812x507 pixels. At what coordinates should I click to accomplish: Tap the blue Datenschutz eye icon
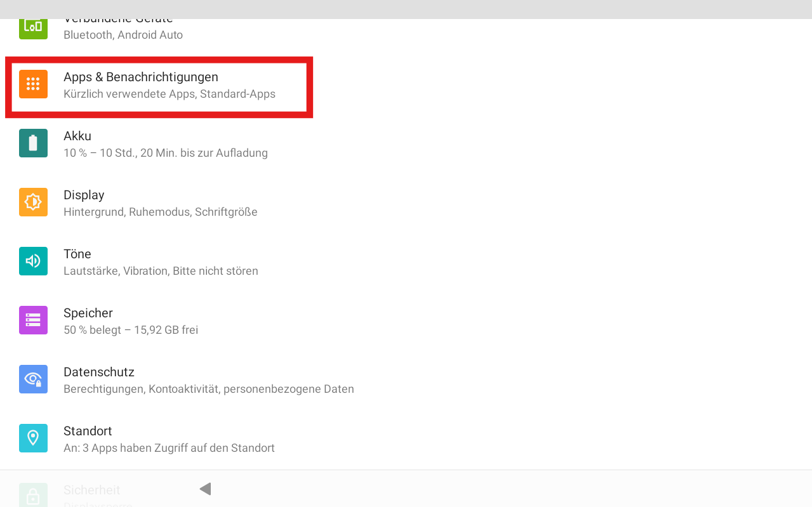click(x=33, y=379)
